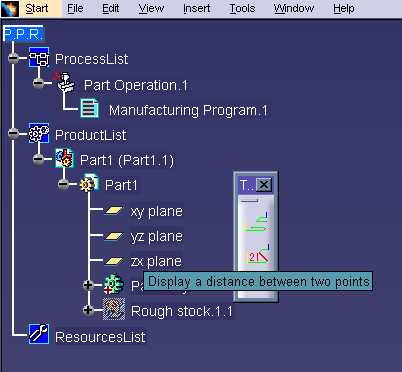This screenshot has width=402, height=372.
Task: Click the ProductList gears icon
Action: coord(39,133)
